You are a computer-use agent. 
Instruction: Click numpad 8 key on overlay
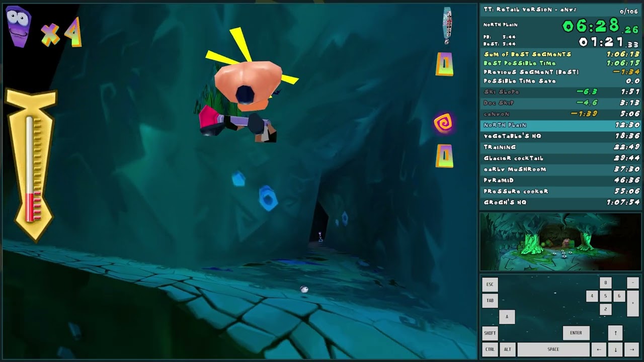point(605,283)
